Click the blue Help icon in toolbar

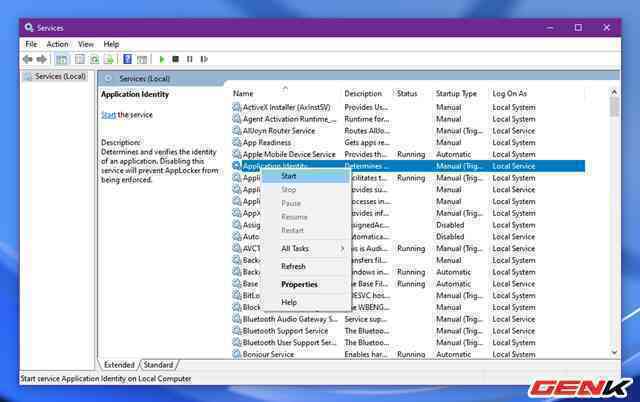pyautogui.click(x=127, y=59)
